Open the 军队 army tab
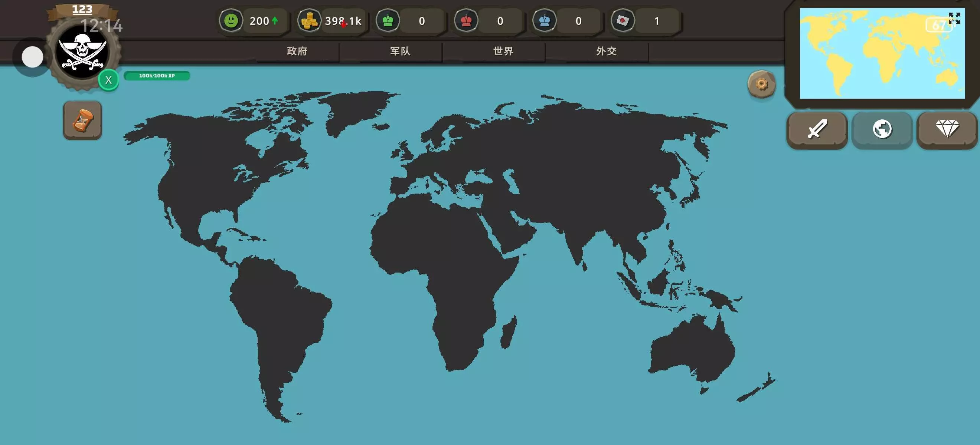 click(x=400, y=51)
